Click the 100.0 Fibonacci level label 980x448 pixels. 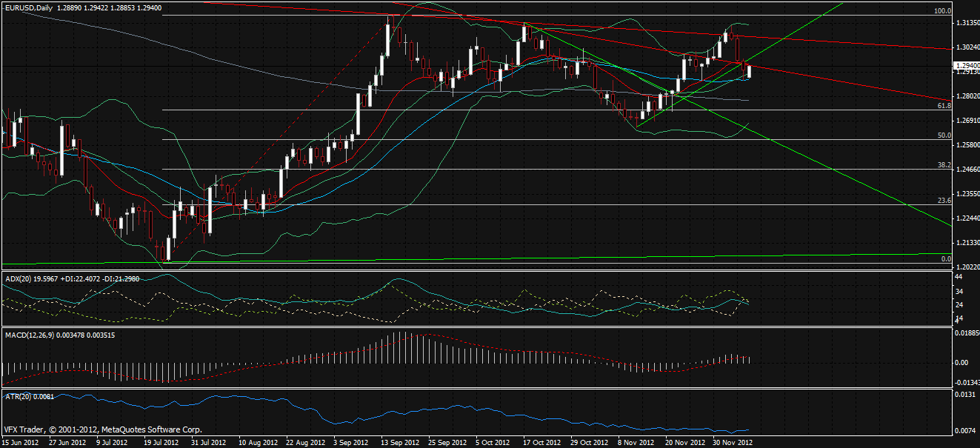pos(941,11)
